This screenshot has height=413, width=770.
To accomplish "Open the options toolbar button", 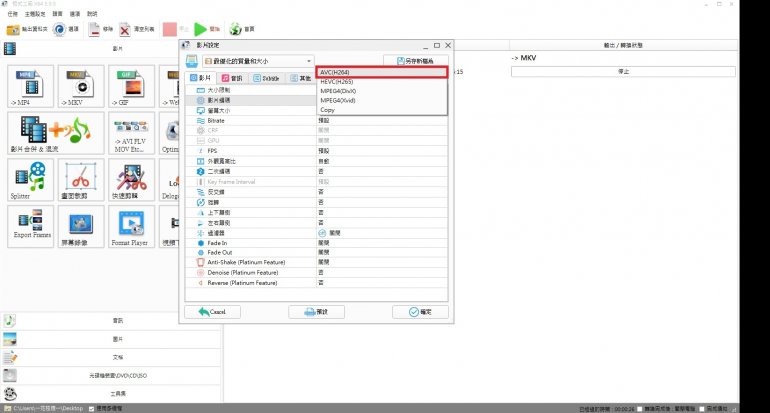I will 66,29.
